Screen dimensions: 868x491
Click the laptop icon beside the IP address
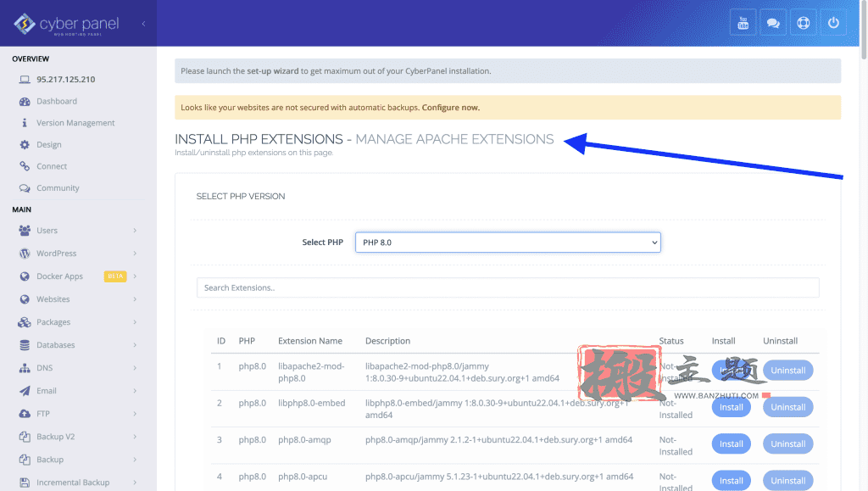[25, 79]
